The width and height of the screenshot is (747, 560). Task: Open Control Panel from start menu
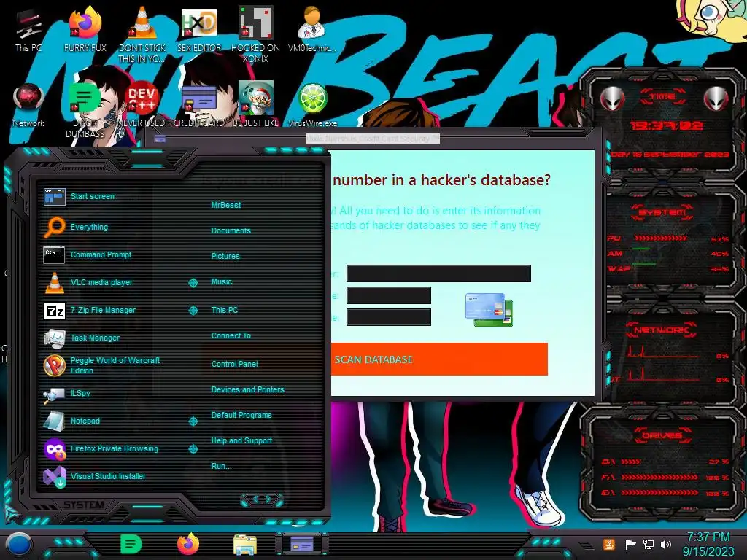(234, 364)
